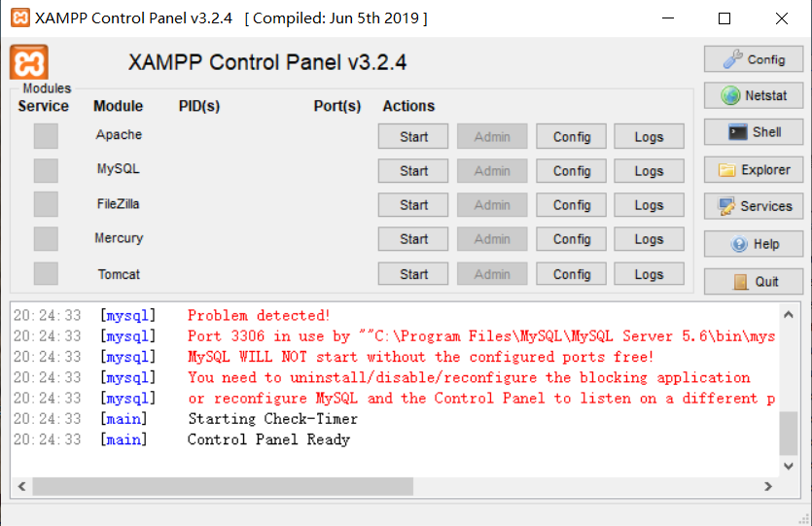Open the global Config button with wrench icon

point(754,59)
